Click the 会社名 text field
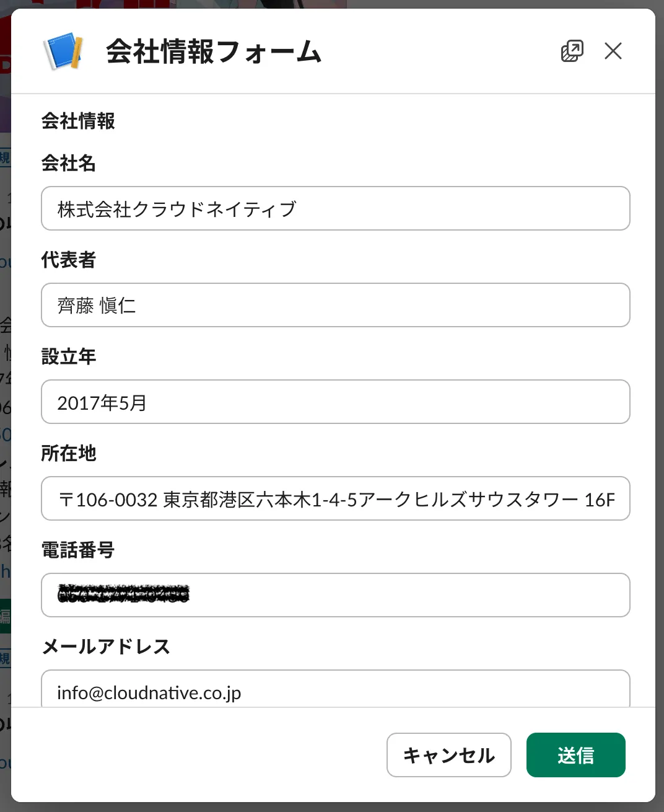Viewport: 664px width, 812px height. click(x=335, y=209)
